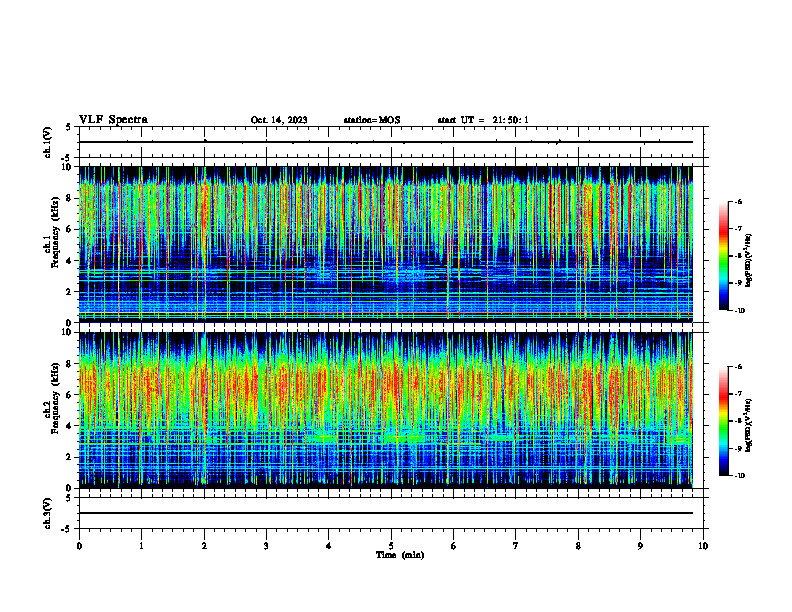Click the time axis tick label "5"
Screen dimensions: 792x612
click(391, 546)
